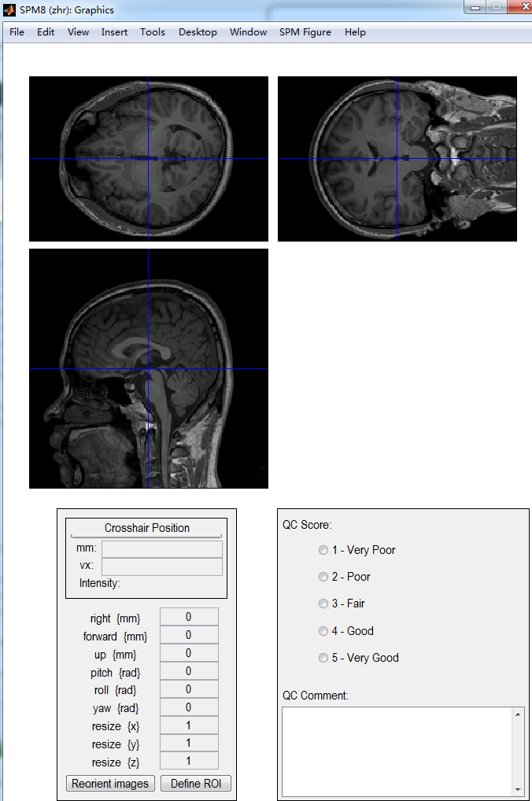Open the File menu
Image resolution: width=532 pixels, height=801 pixels.
coord(17,32)
